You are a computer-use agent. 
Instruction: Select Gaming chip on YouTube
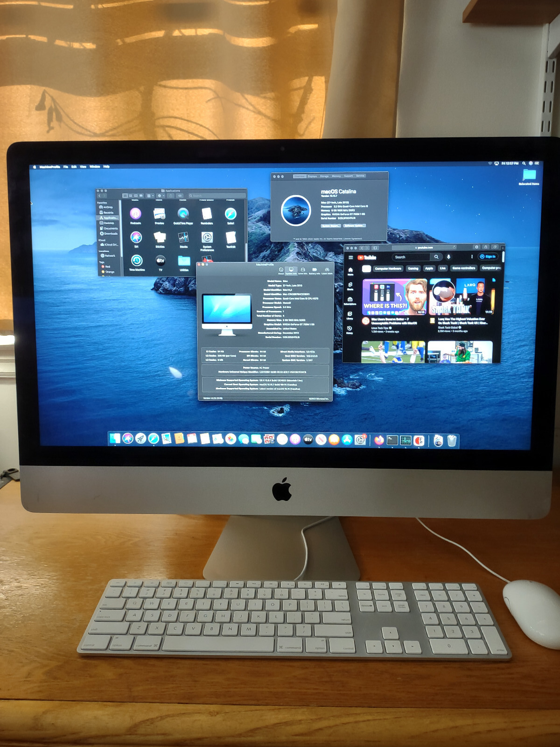[x=413, y=268]
